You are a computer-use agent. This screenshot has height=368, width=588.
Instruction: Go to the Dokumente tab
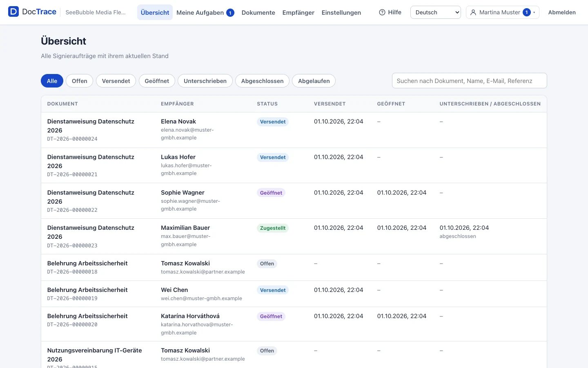pyautogui.click(x=258, y=13)
